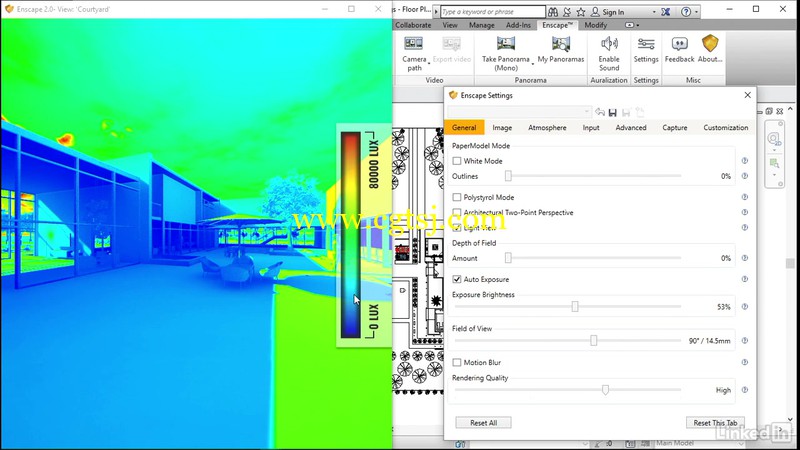Open Enscape Settings from the ribbon
Image resolution: width=800 pixels, height=450 pixels.
[646, 49]
